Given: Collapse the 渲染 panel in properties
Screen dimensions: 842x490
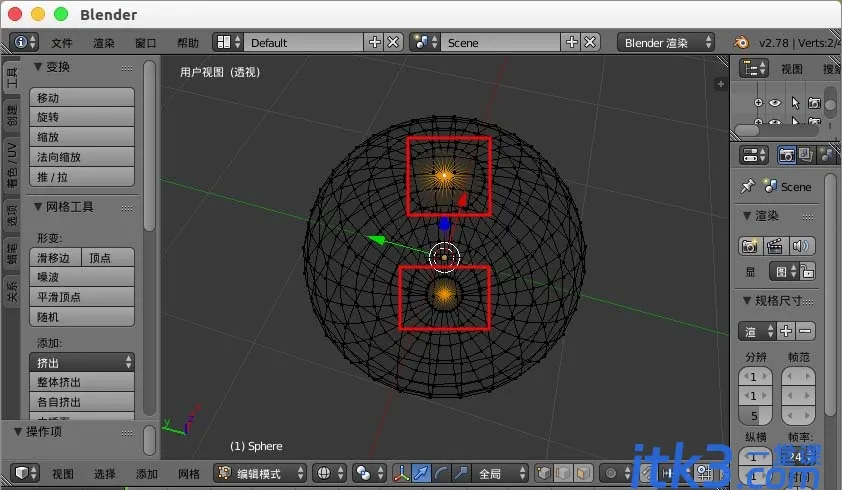Looking at the screenshot, I should pyautogui.click(x=747, y=215).
